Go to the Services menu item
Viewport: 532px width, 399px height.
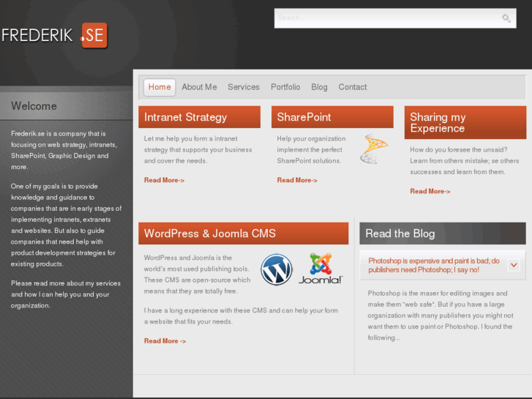point(244,87)
